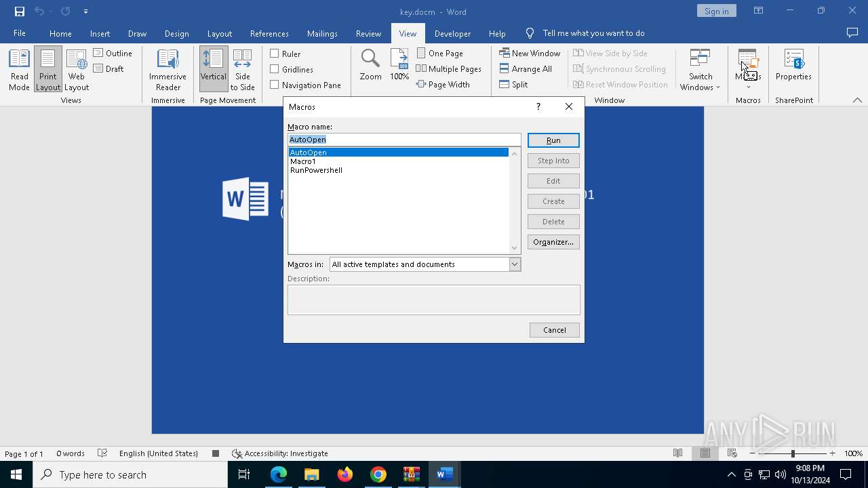868x488 pixels.
Task: Cancel the Macros dialog
Action: point(554,330)
